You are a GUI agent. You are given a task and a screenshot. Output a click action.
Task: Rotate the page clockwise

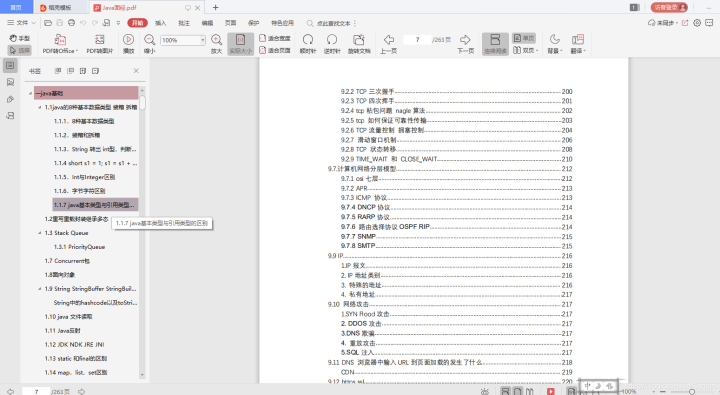pyautogui.click(x=308, y=40)
